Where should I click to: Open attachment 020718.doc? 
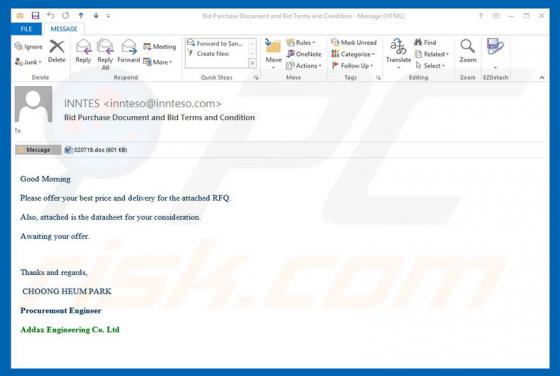click(x=96, y=150)
